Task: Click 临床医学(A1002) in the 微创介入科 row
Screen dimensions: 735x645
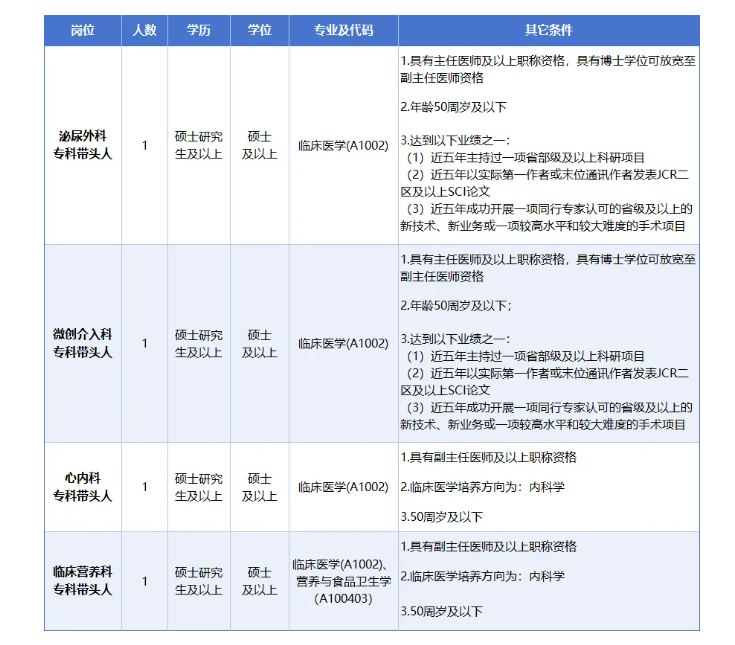Action: [x=343, y=343]
